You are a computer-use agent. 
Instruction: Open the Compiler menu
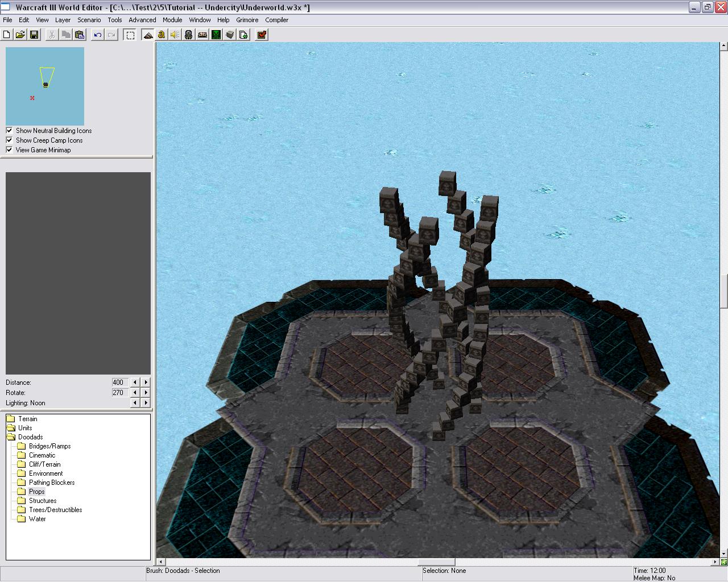277,20
